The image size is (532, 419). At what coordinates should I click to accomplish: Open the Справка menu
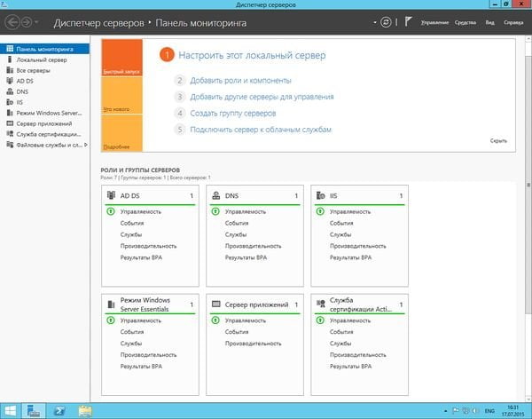pyautogui.click(x=513, y=22)
